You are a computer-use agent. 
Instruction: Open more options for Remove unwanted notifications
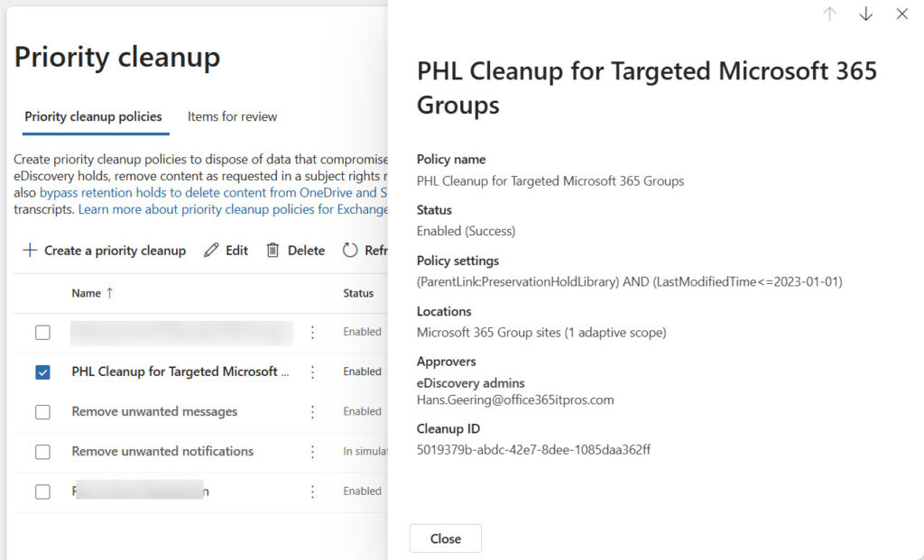[x=313, y=451]
